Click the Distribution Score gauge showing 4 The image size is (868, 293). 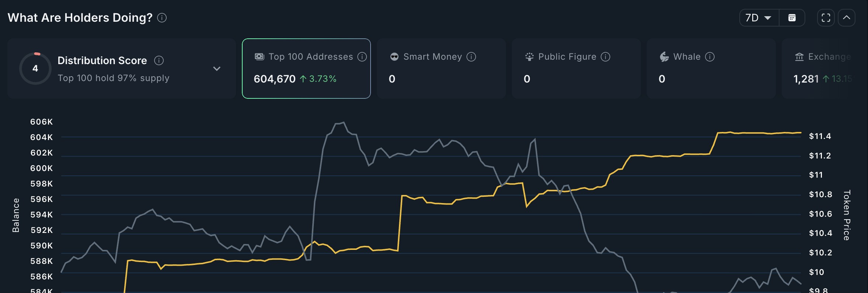[35, 69]
